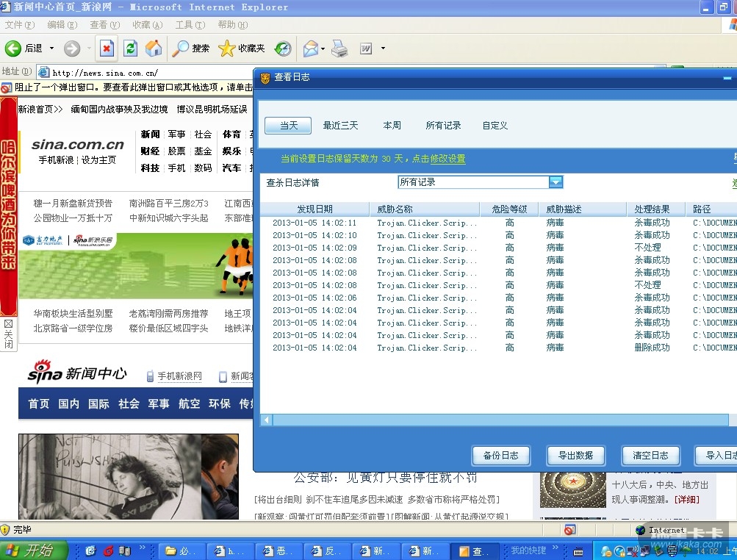Screen dimensions: 737x560
Task: Switch to taskbar item 必..
Action: click(183, 551)
